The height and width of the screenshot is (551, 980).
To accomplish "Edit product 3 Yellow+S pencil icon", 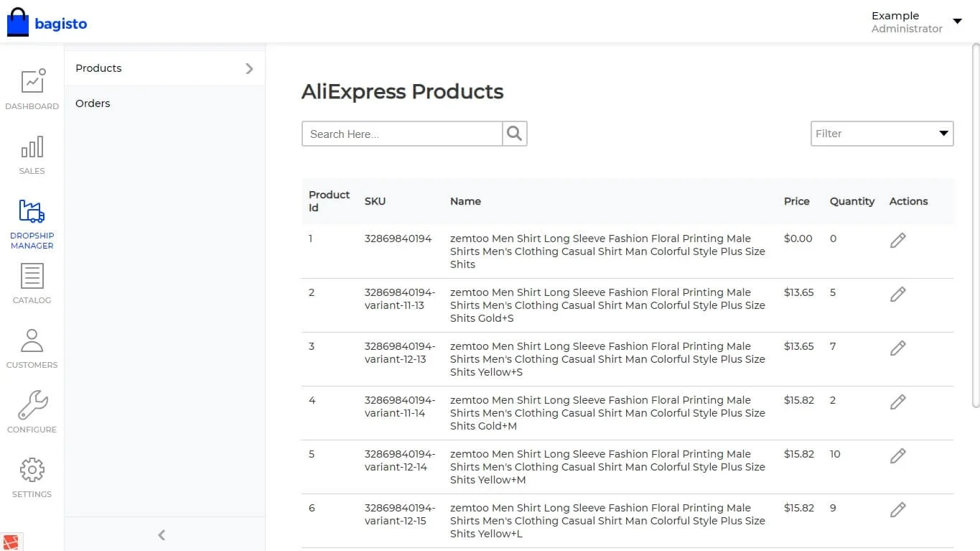I will pyautogui.click(x=897, y=348).
